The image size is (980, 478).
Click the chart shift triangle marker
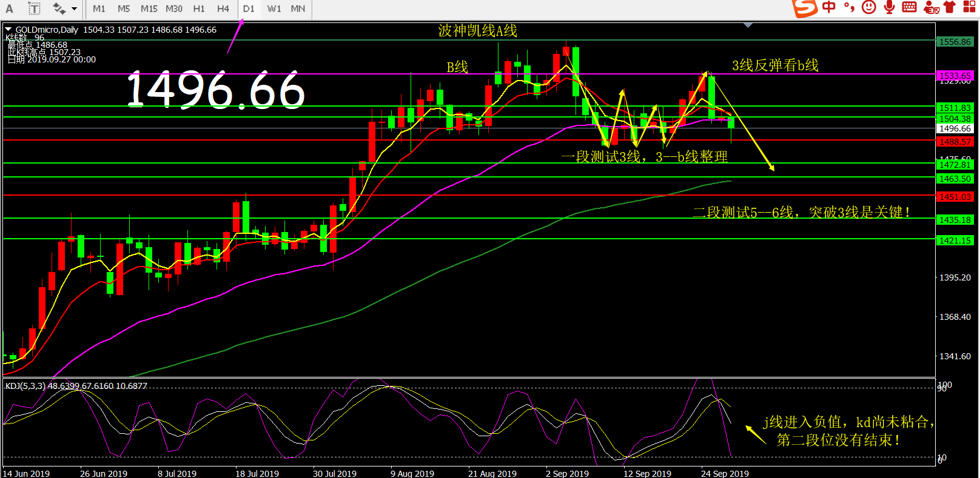748,25
